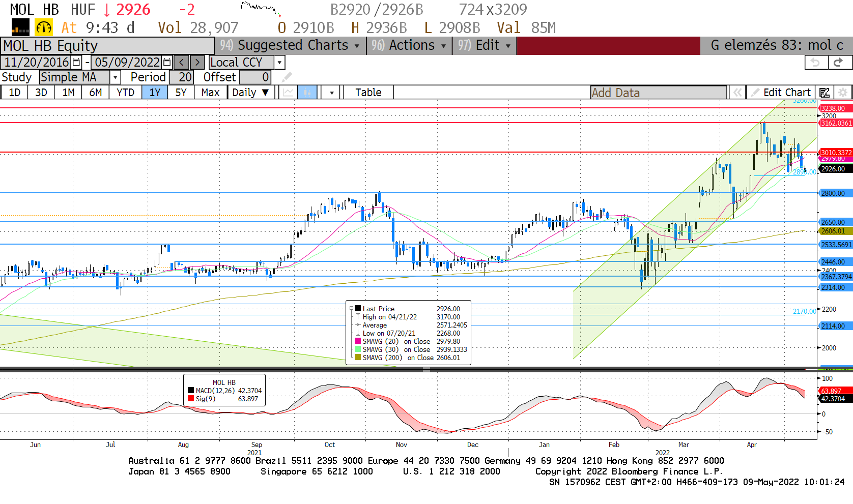The image size is (853, 504).
Task: Click the 3238.00 price level label
Action: [x=835, y=108]
